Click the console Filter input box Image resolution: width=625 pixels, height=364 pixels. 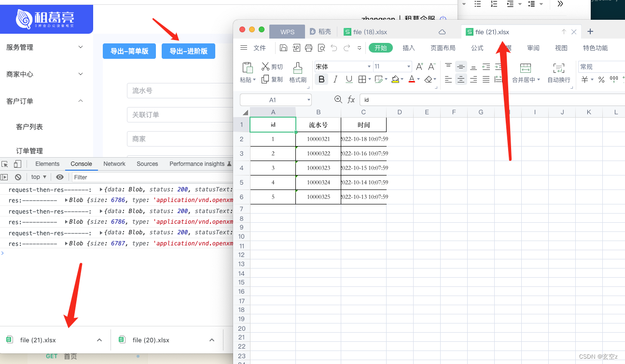(152, 177)
